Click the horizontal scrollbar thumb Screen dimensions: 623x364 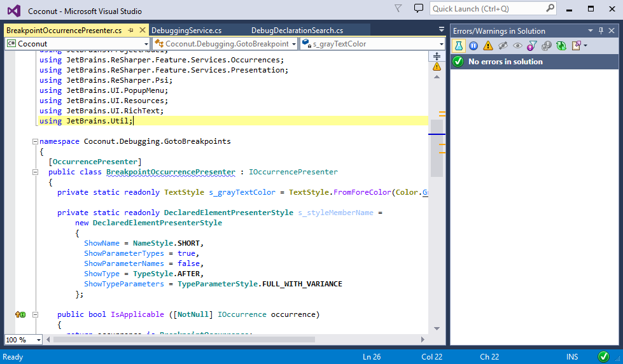(184, 339)
